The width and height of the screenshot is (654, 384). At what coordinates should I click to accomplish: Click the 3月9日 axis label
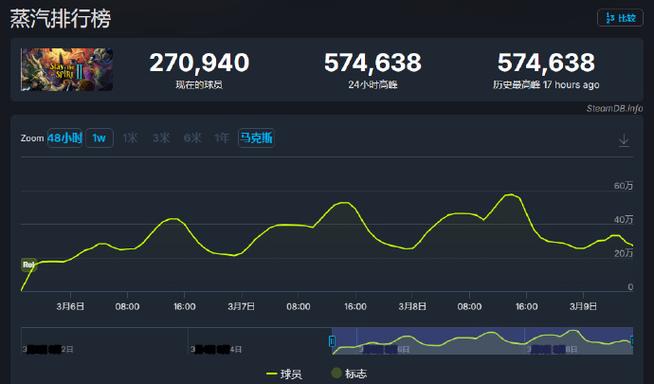pos(583,306)
